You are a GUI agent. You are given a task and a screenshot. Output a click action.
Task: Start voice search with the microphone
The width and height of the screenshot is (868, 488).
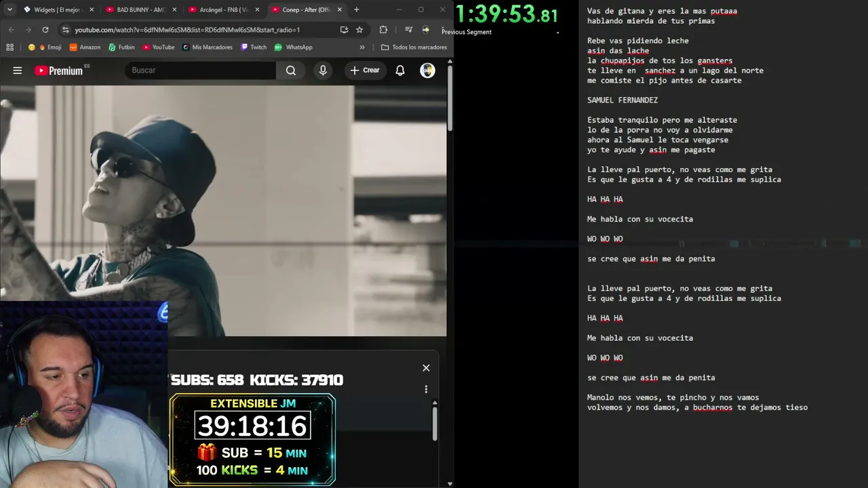323,70
